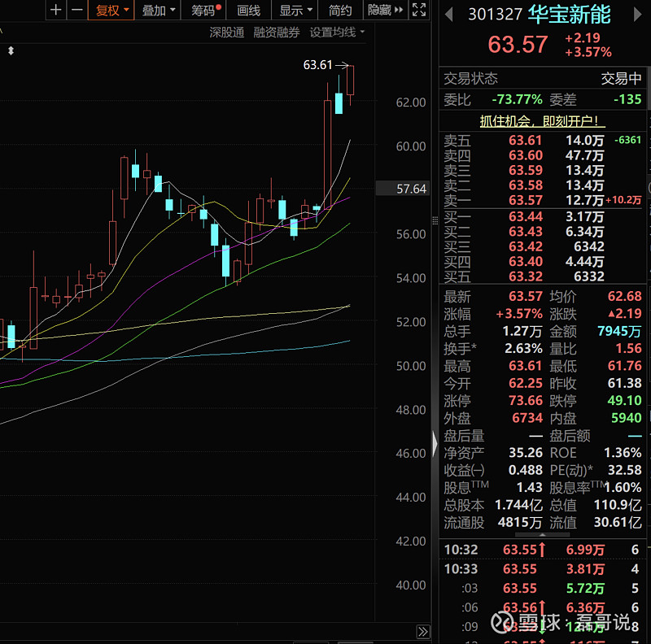The width and height of the screenshot is (651, 644).
Task: Open the 设置均线 moving average settings
Action: [337, 33]
